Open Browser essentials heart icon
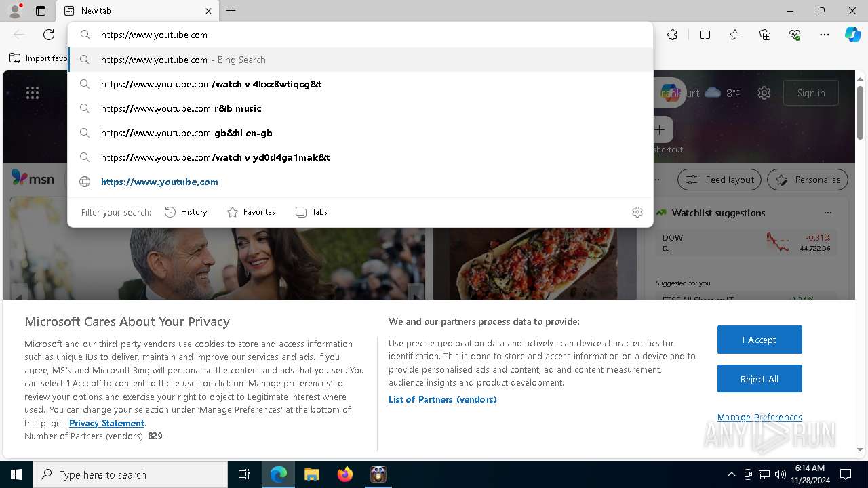 795,35
